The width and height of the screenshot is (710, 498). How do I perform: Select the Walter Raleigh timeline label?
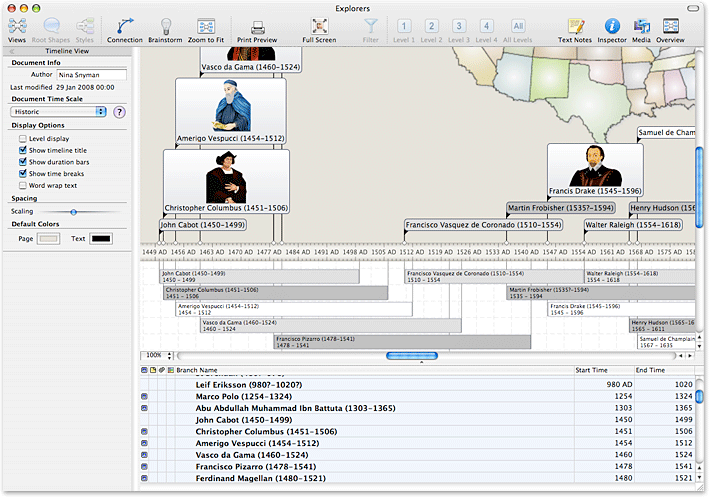pos(633,225)
